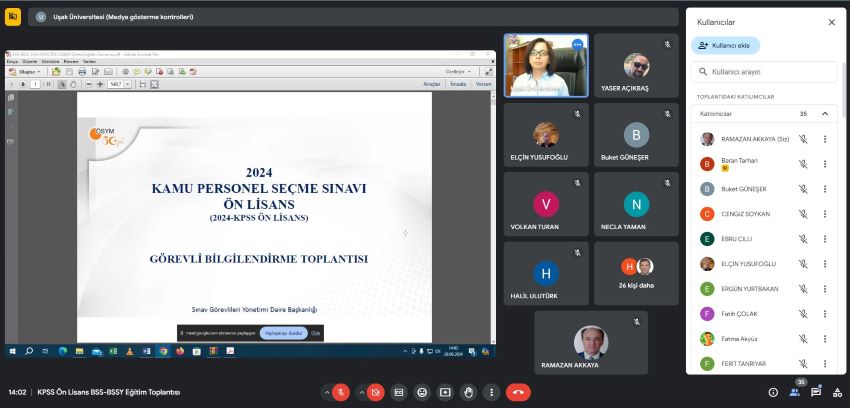Open the meeting details info icon
This screenshot has height=408, width=850.
(772, 392)
